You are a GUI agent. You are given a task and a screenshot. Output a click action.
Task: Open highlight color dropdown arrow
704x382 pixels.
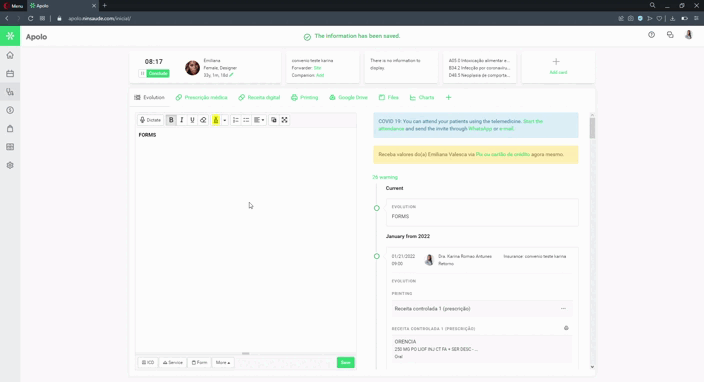[x=224, y=120]
